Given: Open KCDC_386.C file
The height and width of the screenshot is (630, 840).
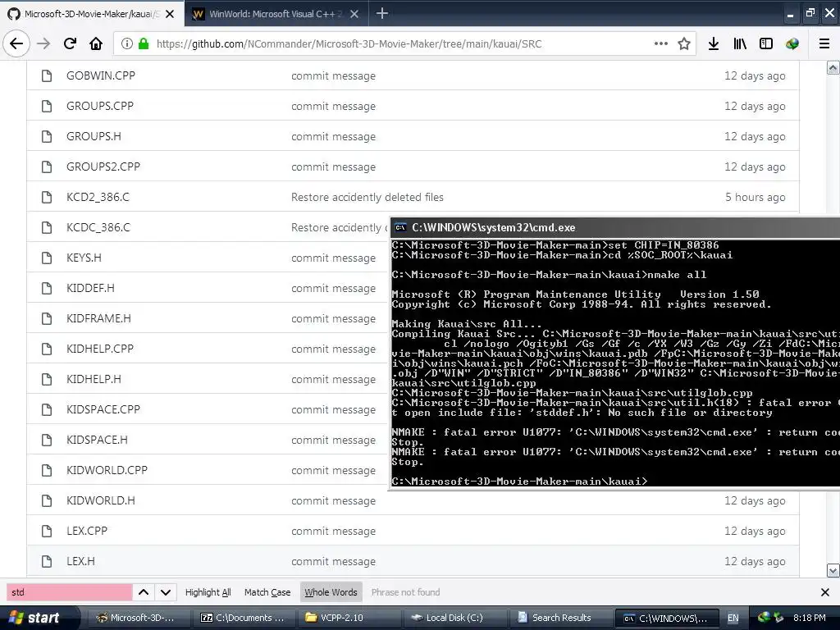Looking at the screenshot, I should click(x=98, y=227).
